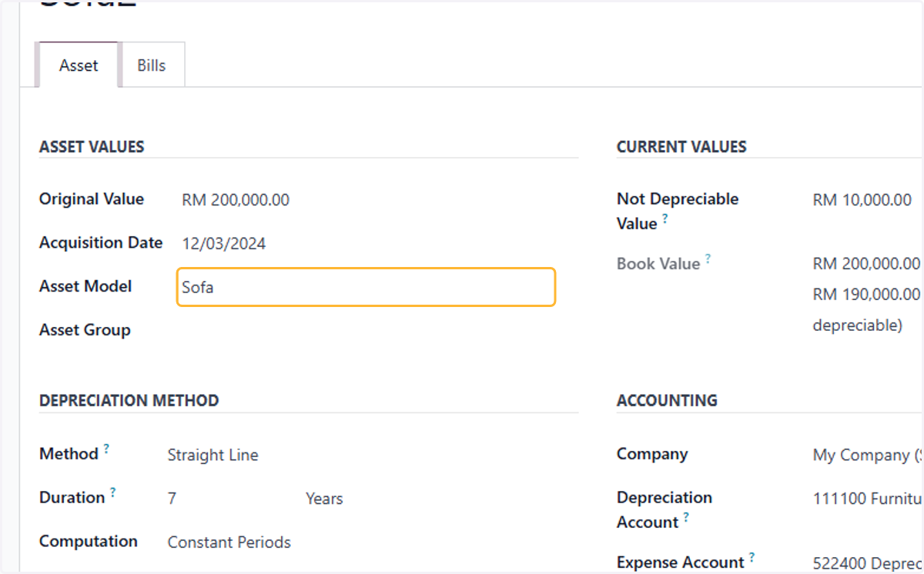Click the Expense Account help icon
Image resolution: width=924 pixels, height=574 pixels.
point(752,556)
